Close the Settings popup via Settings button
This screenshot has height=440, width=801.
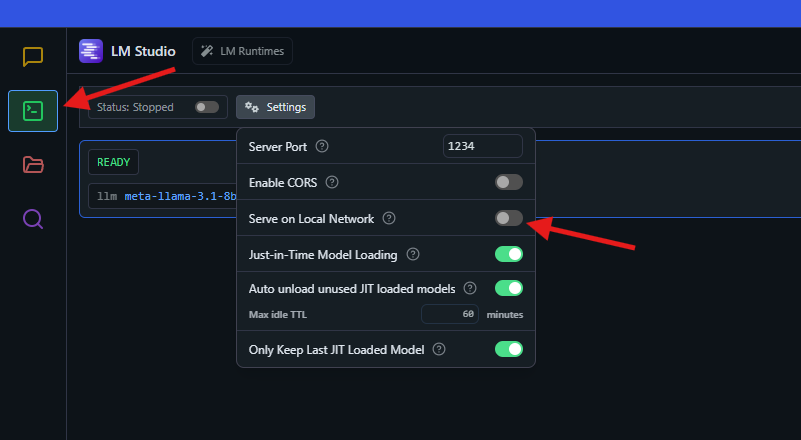click(x=275, y=107)
